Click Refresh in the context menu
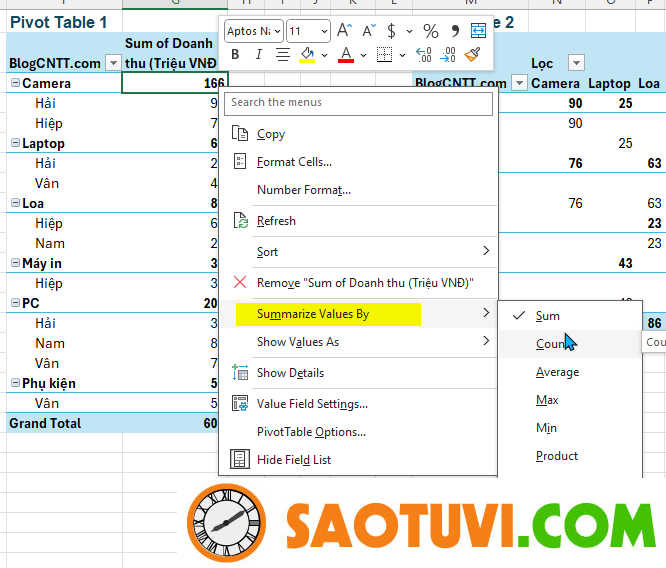Viewport: 666px width, 568px height. tap(276, 221)
